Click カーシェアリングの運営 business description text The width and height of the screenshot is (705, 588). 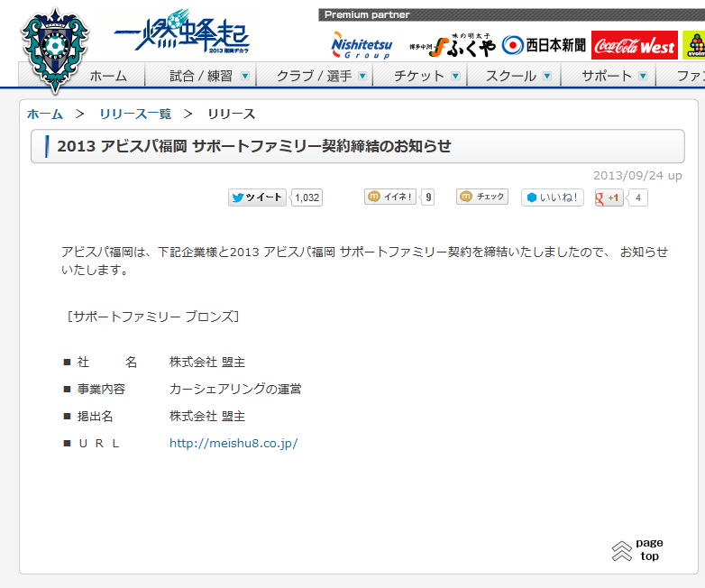click(x=235, y=390)
